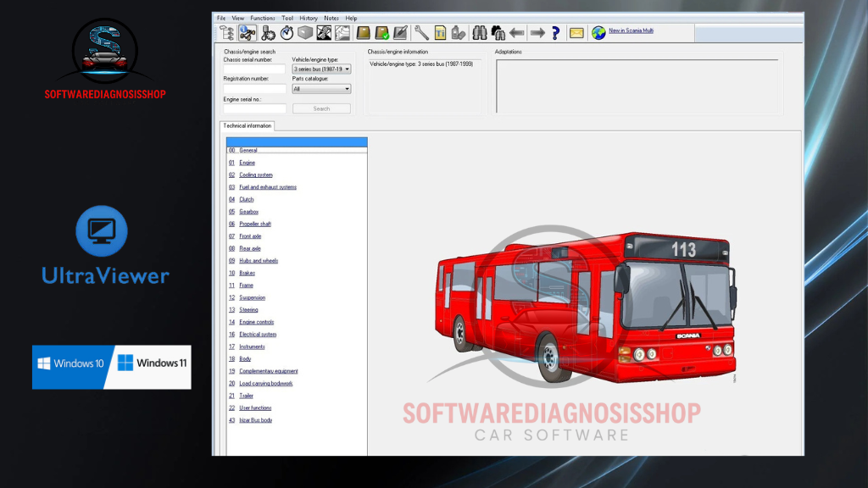This screenshot has width=868, height=488.
Task: Expand the Parts catalogue dropdown
Action: coord(321,89)
